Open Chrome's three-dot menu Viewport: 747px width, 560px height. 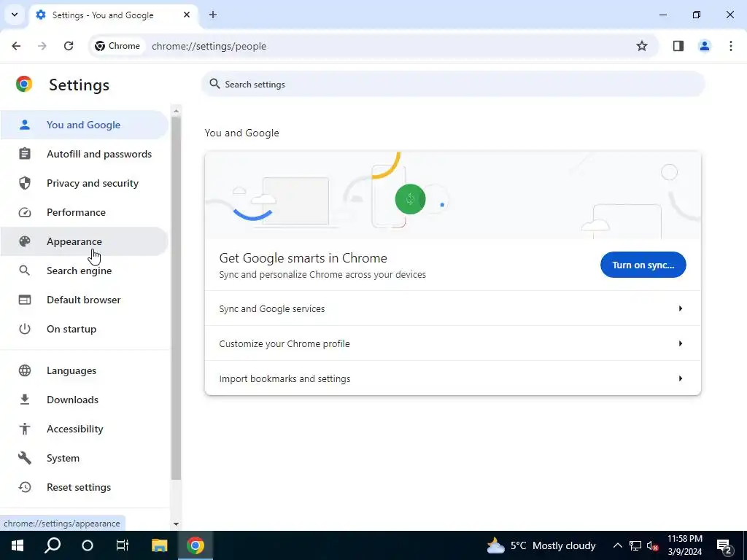pos(730,46)
